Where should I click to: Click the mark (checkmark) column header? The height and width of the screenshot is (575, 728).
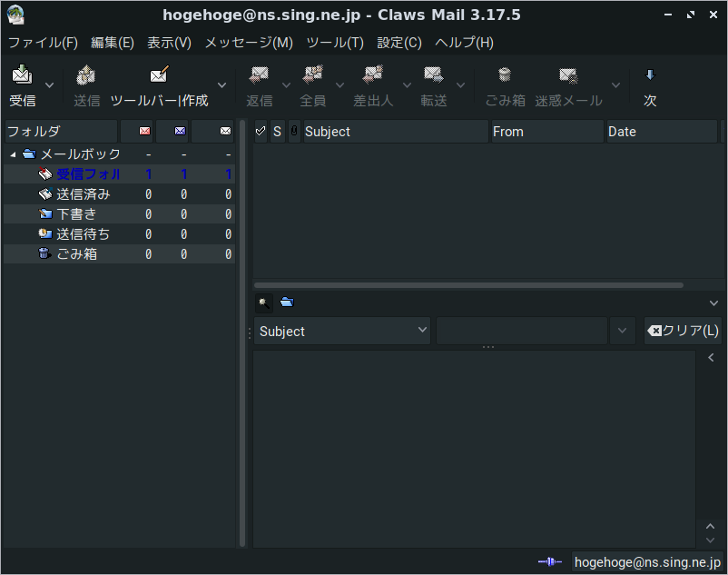click(261, 132)
